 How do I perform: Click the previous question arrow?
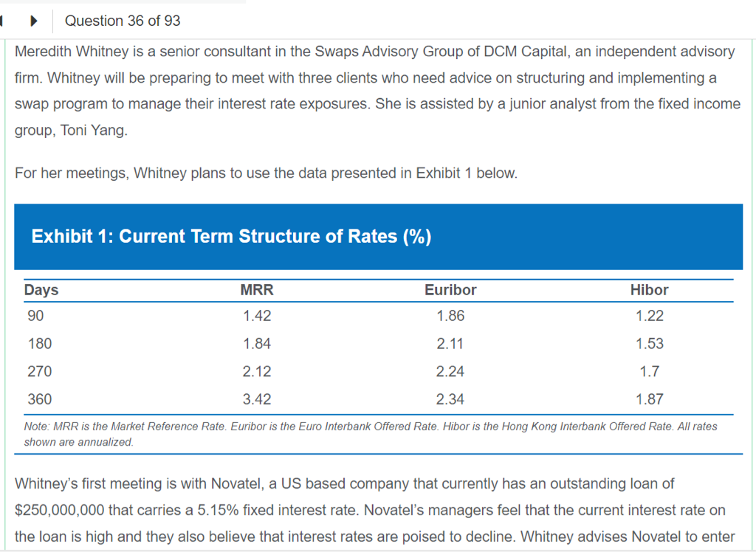(4, 21)
